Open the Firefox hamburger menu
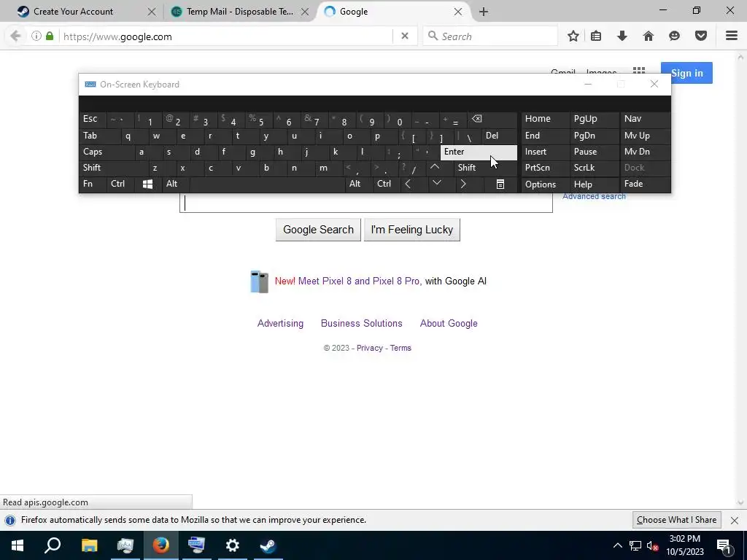 732,36
